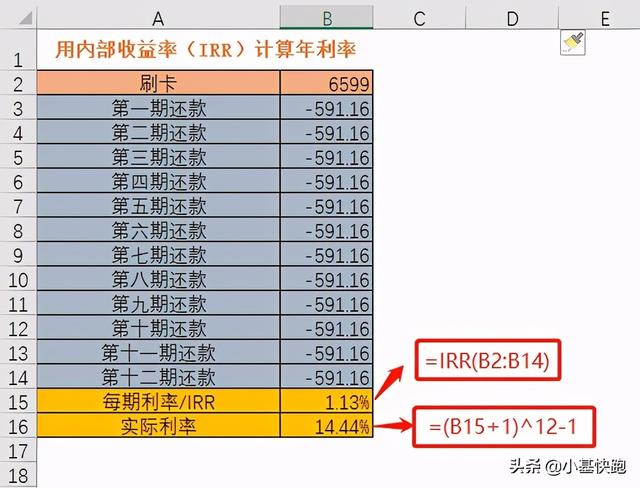This screenshot has height=488, width=640.
Task: Click the 14.44% value cell
Action: click(x=327, y=426)
